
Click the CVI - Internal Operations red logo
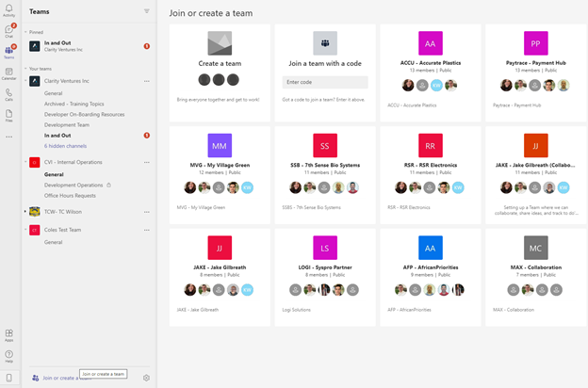[x=35, y=162]
